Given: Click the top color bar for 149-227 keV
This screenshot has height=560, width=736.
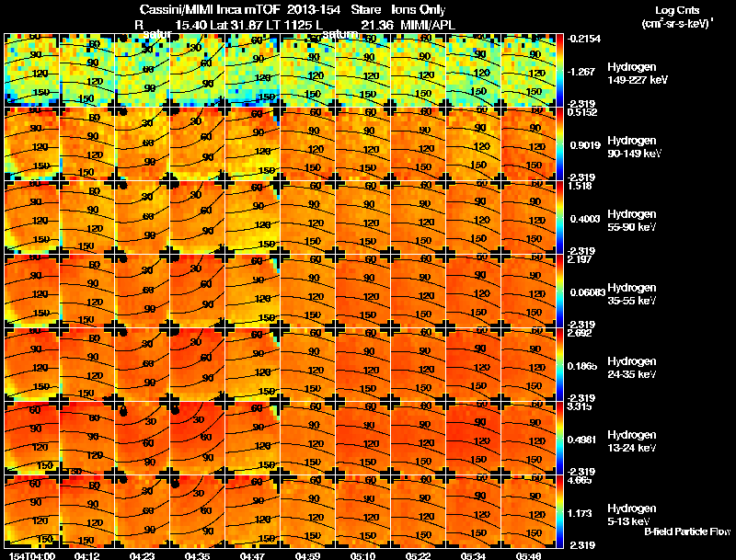Looking at the screenshot, I should (x=559, y=70).
